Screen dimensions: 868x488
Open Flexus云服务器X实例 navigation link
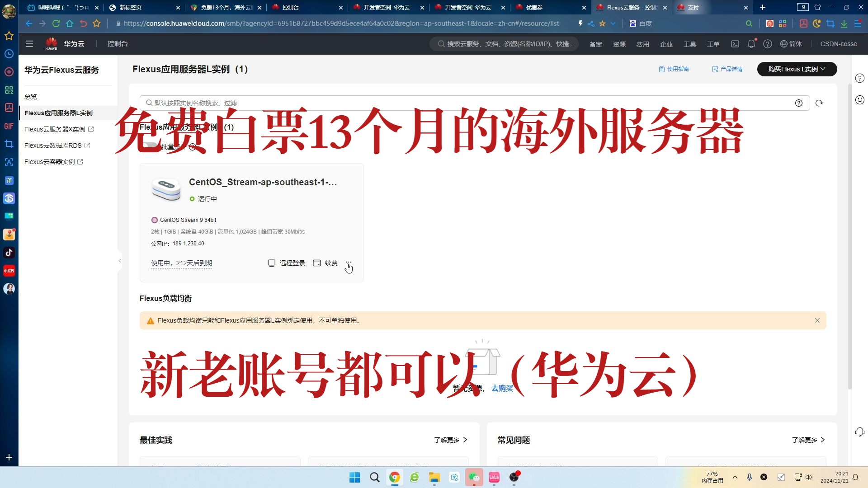point(59,129)
